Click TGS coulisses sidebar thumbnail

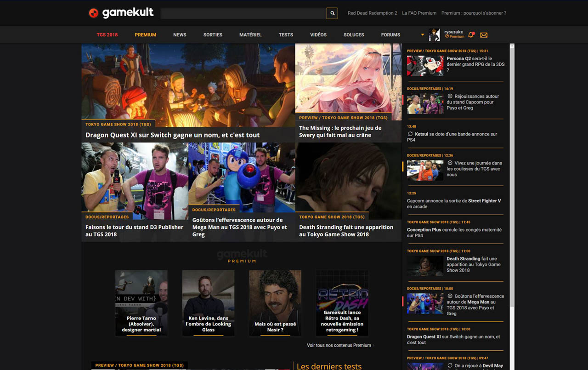(425, 171)
